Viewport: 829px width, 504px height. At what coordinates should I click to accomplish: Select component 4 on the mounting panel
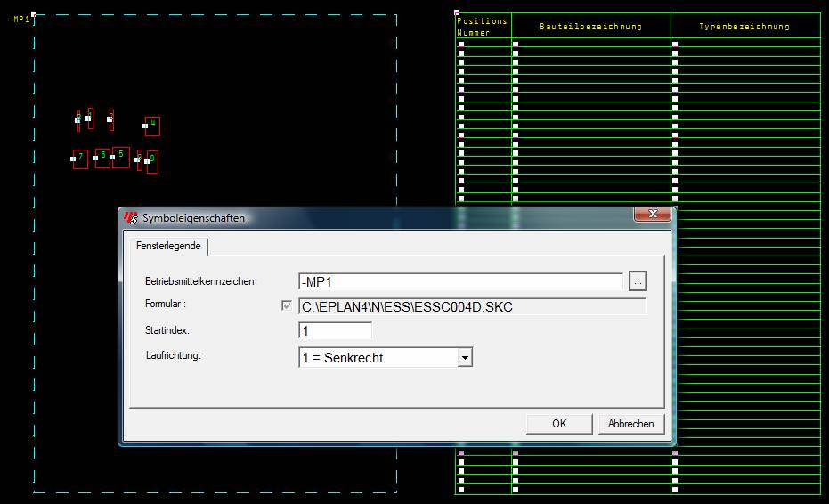pyautogui.click(x=152, y=126)
